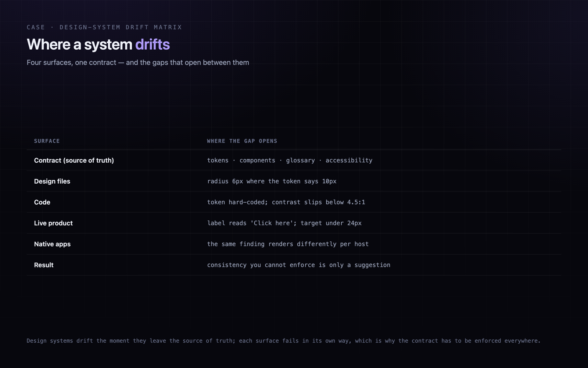Click the 'tokens · components · glossary' cell
This screenshot has height=368, width=588.
(290, 160)
